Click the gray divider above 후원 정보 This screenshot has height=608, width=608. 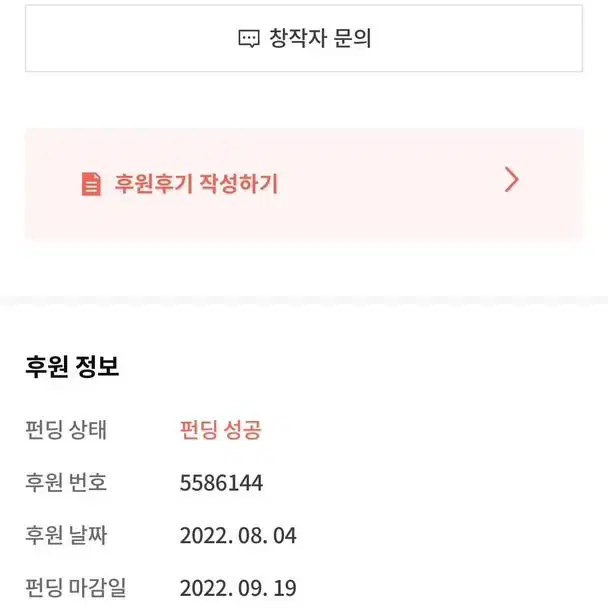304,301
